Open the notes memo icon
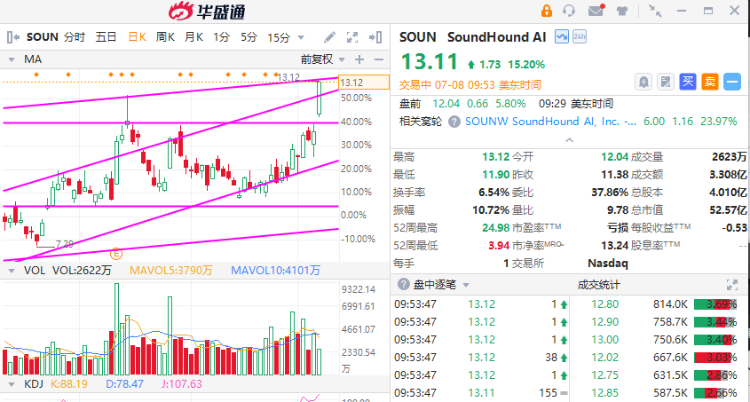Image resolution: width=750 pixels, height=402 pixels. click(x=665, y=82)
